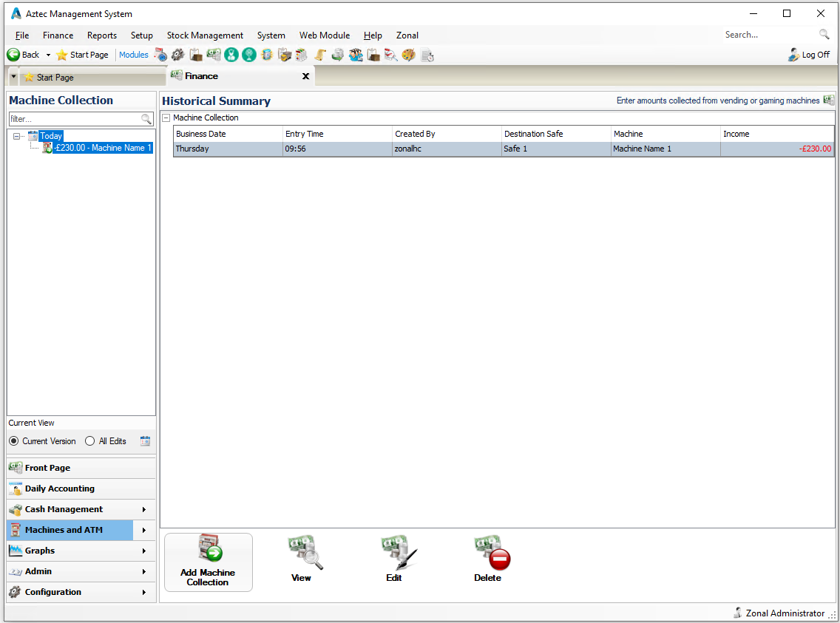The height and width of the screenshot is (623, 840).
Task: Collapse the Machine Collection group
Action: click(x=166, y=118)
